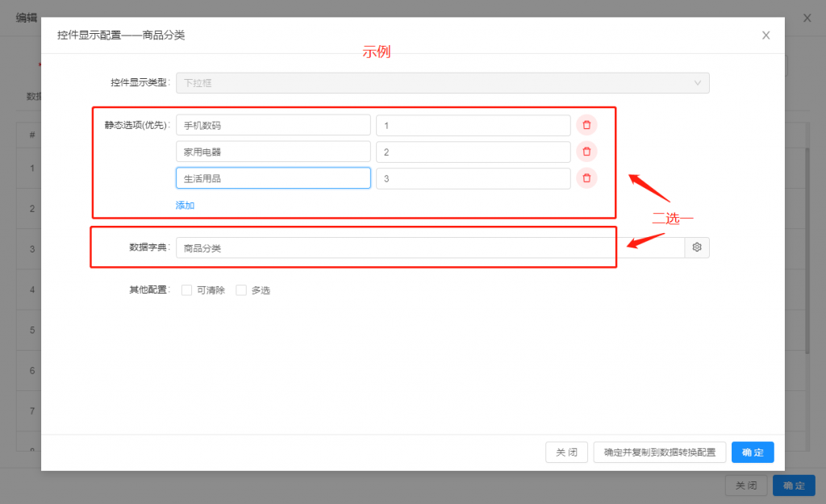The height and width of the screenshot is (504, 826).
Task: Close the background 编辑 window with X
Action: pos(807,18)
